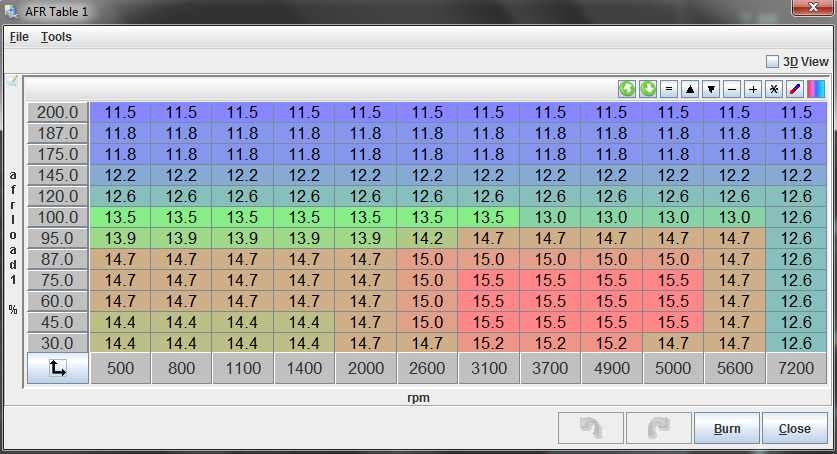Open the Tools menu
Screen dimensions: 837x454
(56, 37)
